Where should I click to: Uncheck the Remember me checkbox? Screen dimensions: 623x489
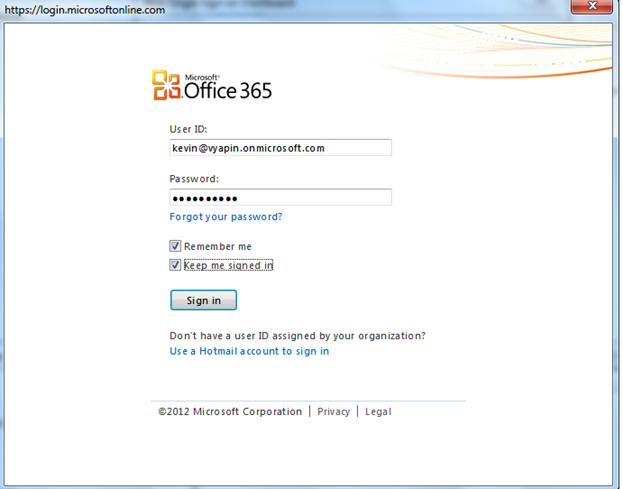(x=175, y=246)
